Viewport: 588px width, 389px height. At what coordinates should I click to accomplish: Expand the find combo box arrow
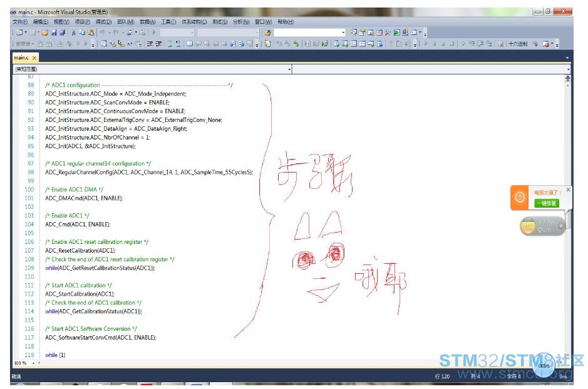pos(343,33)
